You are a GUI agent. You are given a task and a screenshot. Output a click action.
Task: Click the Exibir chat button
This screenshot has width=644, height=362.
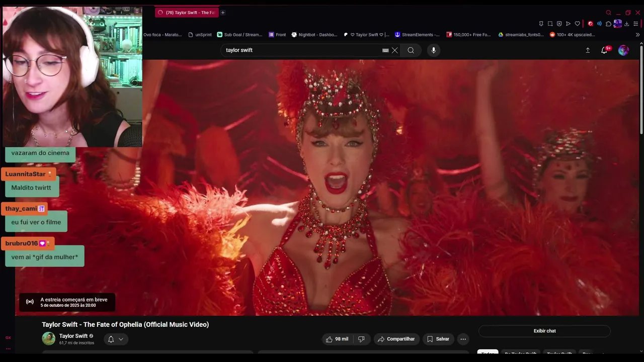coord(544,331)
